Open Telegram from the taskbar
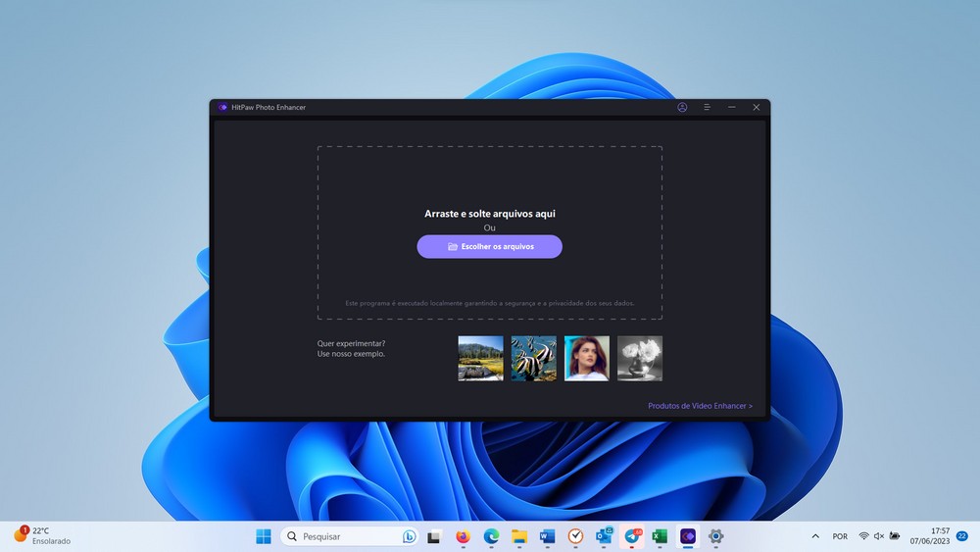This screenshot has width=980, height=552. (x=632, y=536)
